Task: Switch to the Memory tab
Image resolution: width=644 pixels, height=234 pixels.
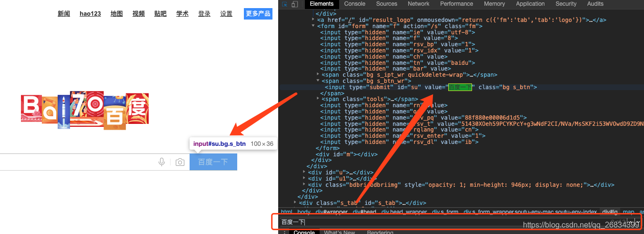Action: (494, 4)
